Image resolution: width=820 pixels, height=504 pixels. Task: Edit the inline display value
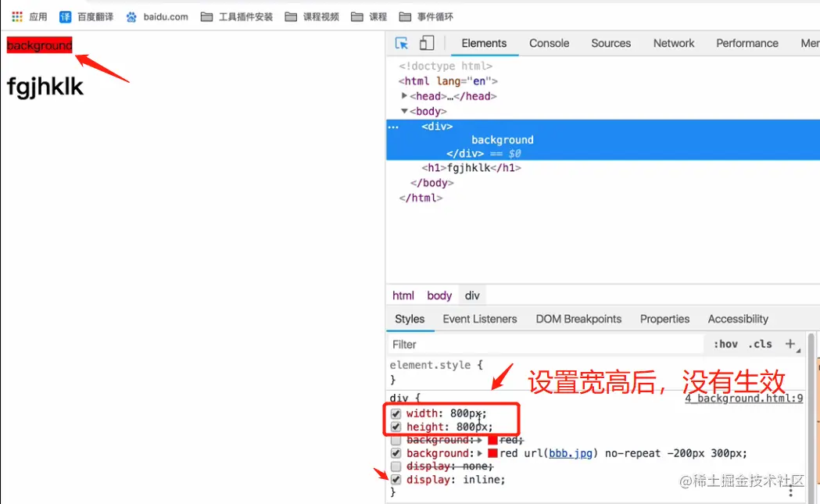click(482, 480)
